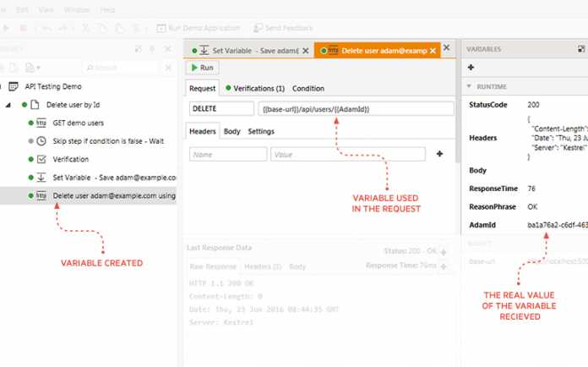Add a new variable with plus icon
Viewport: 588px width, 367px height.
(x=471, y=67)
